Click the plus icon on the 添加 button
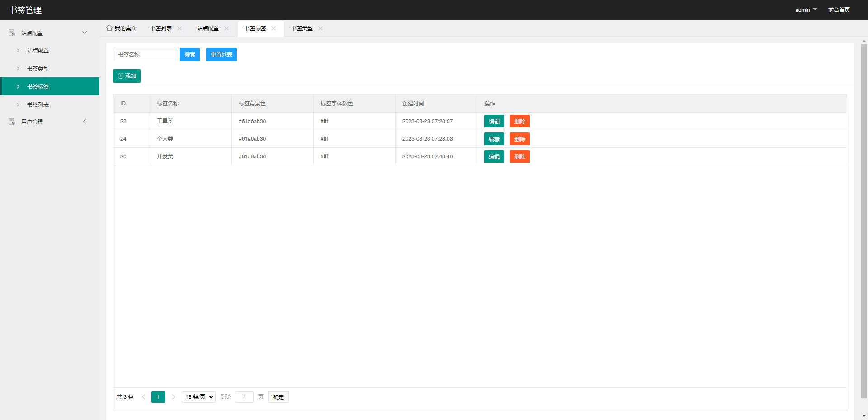This screenshot has height=420, width=868. point(120,76)
